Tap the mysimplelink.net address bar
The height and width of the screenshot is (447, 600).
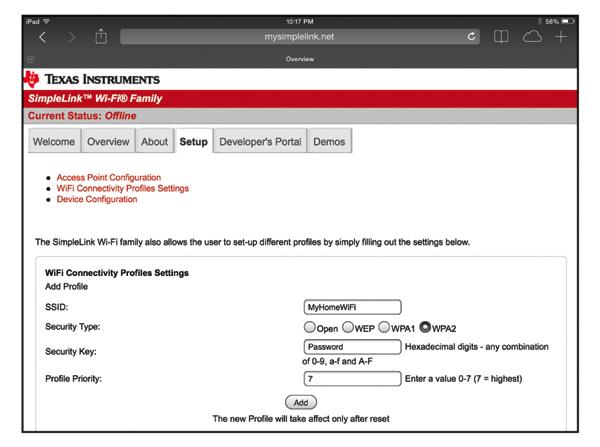300,37
